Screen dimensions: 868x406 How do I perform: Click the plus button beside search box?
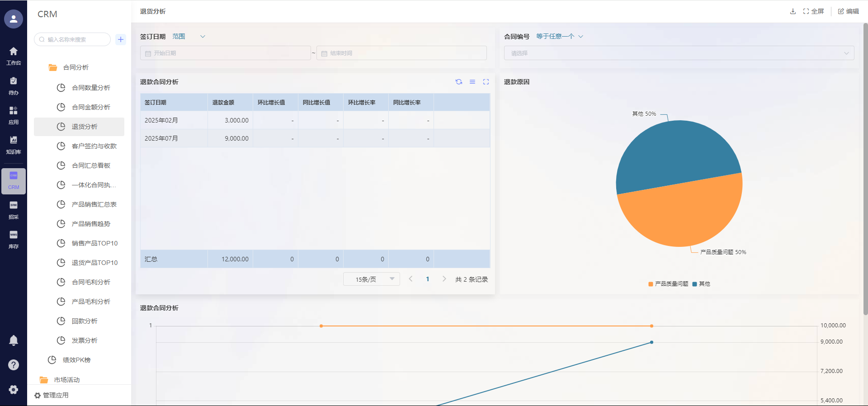click(x=121, y=39)
